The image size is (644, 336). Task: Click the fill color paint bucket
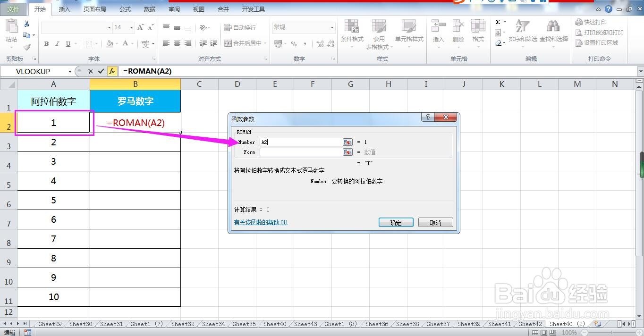click(x=110, y=44)
